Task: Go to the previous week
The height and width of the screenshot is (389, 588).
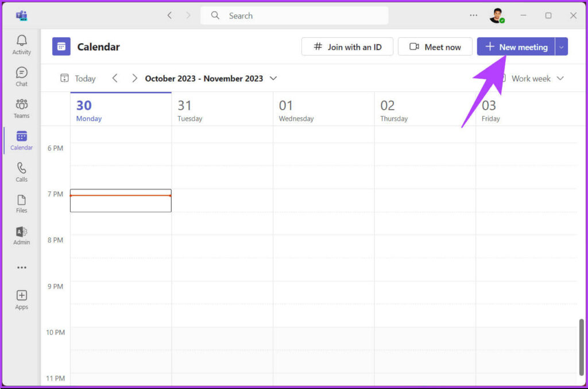Action: point(115,78)
